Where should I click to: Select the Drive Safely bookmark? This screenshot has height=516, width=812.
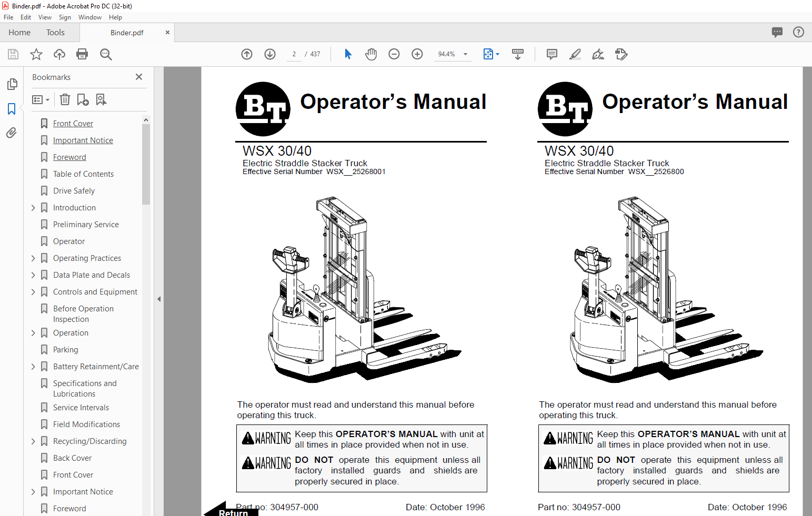[x=74, y=191]
